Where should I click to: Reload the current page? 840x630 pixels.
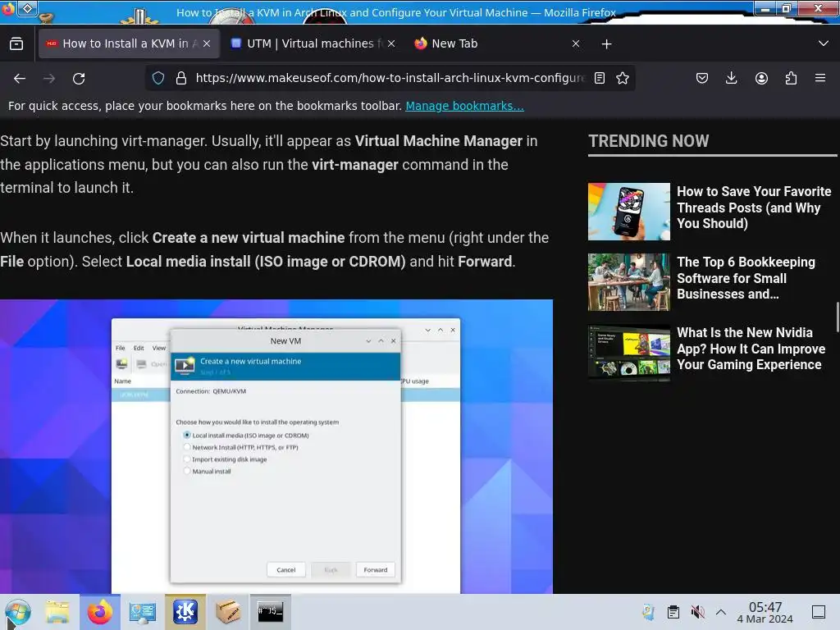(x=79, y=79)
